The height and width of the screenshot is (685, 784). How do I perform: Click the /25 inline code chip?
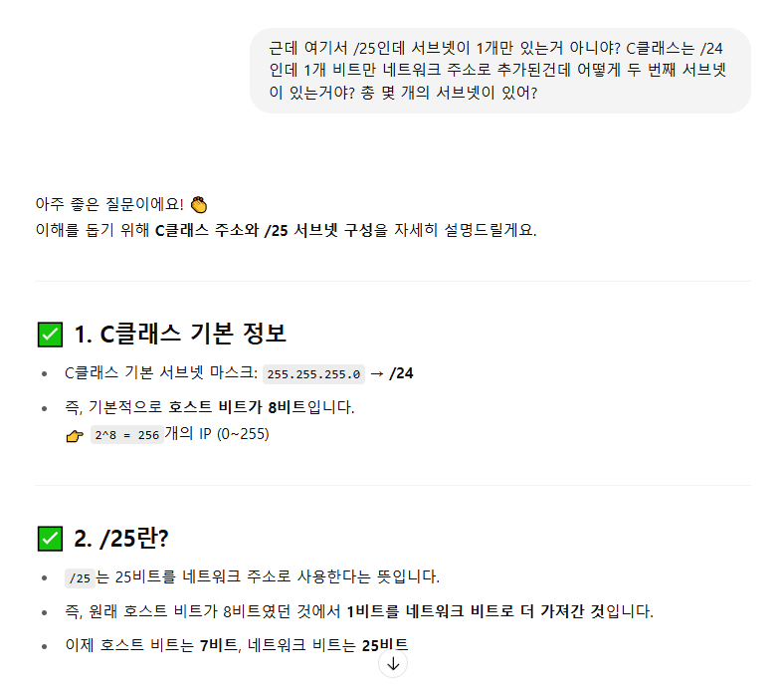pos(80,578)
